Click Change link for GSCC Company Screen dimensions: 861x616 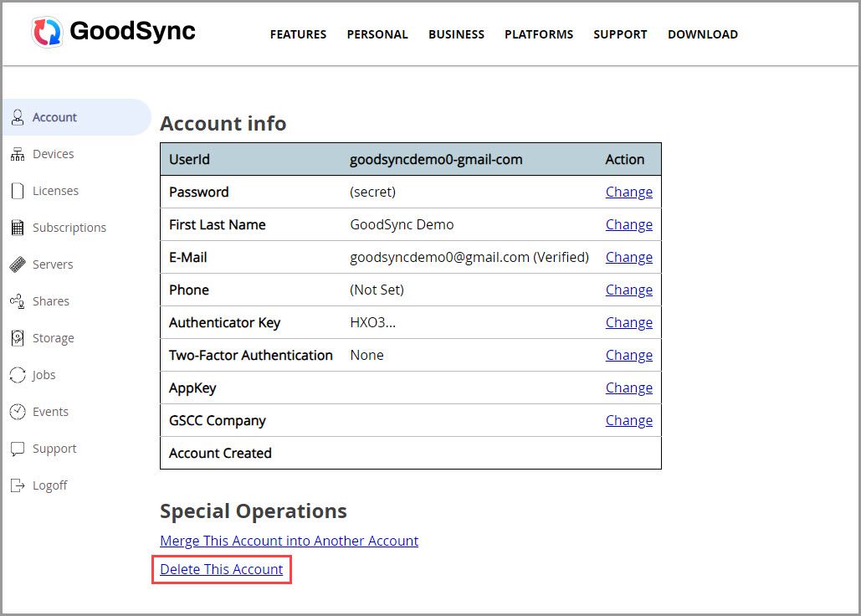tap(628, 420)
